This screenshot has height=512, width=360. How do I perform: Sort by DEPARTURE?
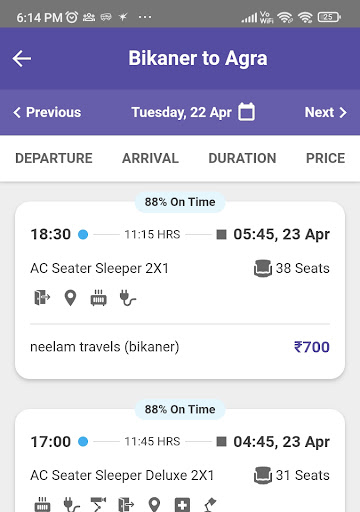click(54, 158)
